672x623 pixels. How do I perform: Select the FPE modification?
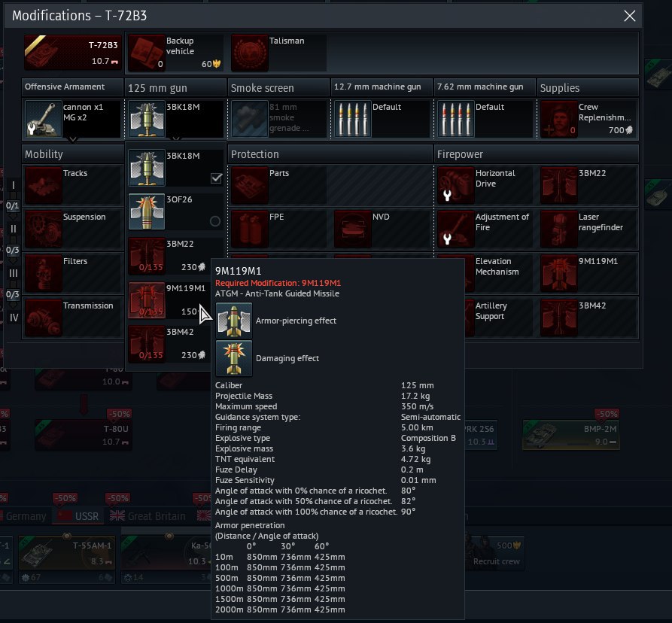[x=278, y=229]
